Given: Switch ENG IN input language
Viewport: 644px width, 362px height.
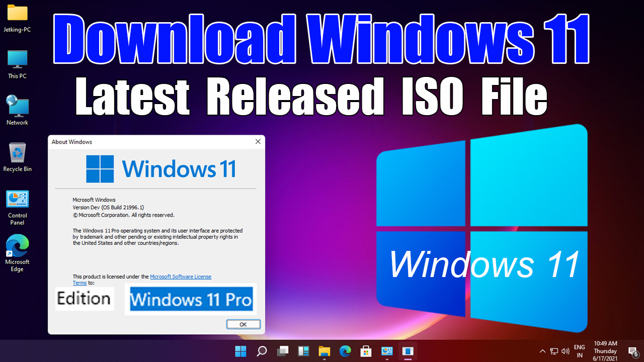Looking at the screenshot, I should pos(580,351).
